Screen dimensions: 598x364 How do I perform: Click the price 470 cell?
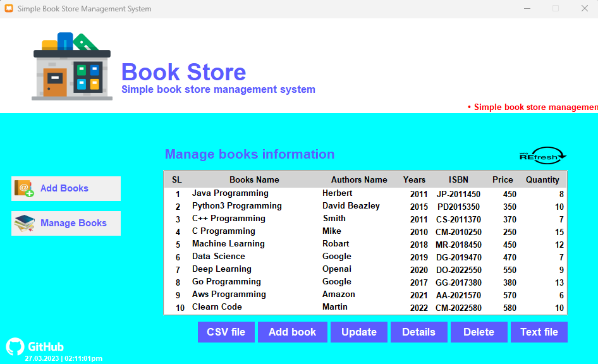click(510, 257)
